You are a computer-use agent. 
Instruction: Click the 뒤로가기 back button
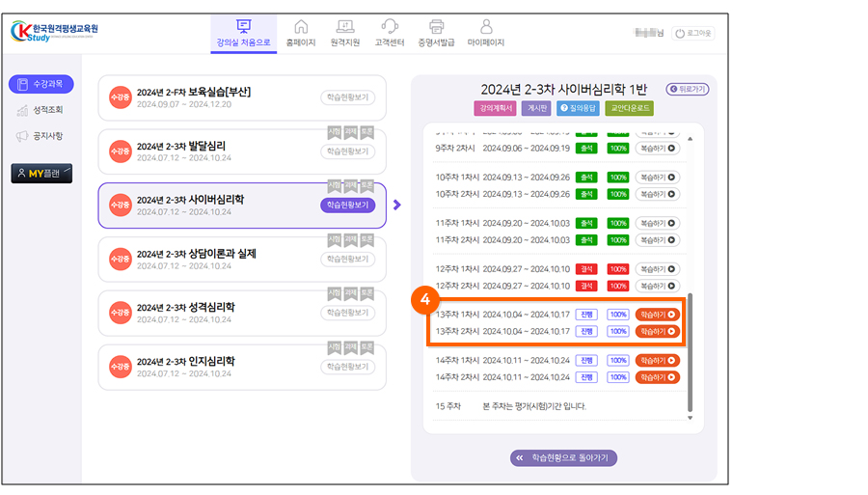[x=687, y=89]
